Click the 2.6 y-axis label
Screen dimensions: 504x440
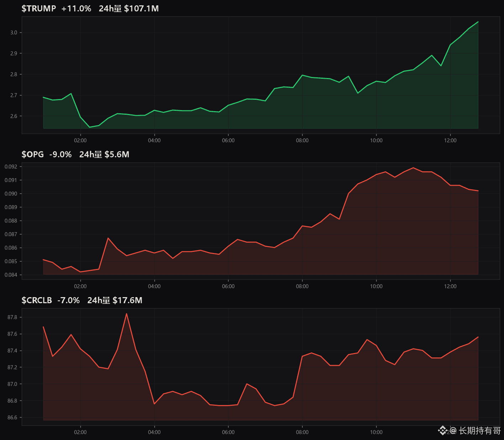14,116
